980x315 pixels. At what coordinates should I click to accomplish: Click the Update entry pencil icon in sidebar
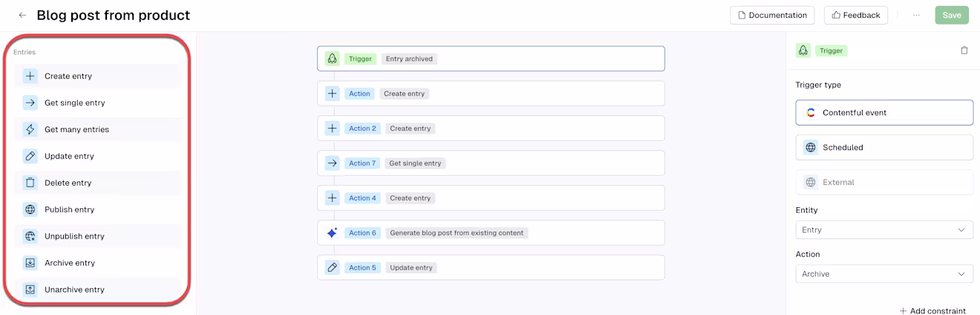pos(30,156)
